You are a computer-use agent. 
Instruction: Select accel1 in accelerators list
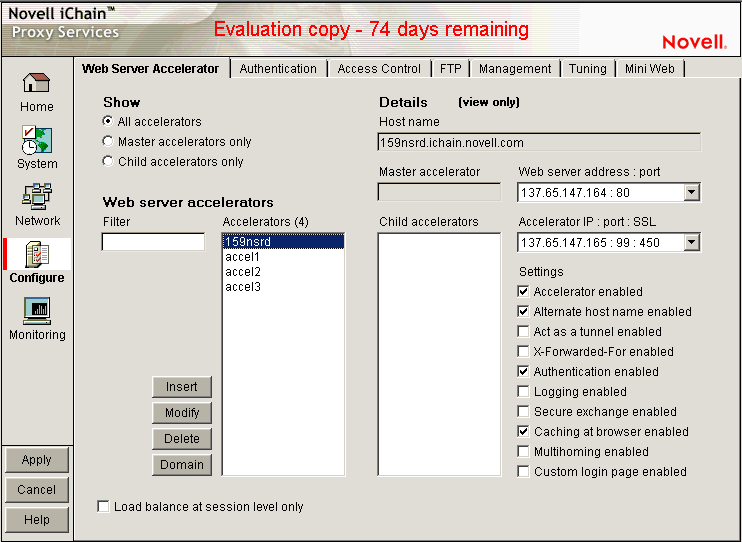click(x=283, y=257)
